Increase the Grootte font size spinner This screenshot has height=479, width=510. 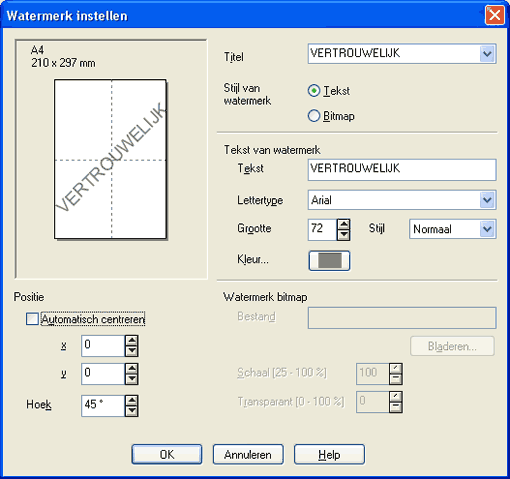(x=343, y=224)
